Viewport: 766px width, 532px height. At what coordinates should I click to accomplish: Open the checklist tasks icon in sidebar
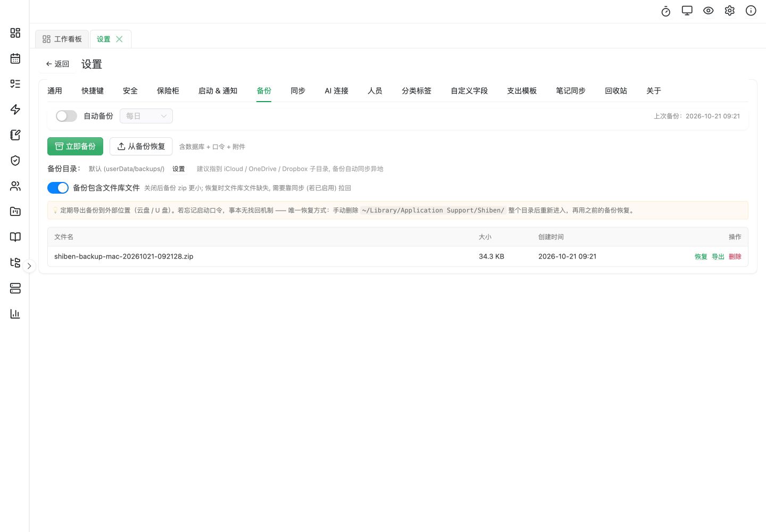pos(15,84)
